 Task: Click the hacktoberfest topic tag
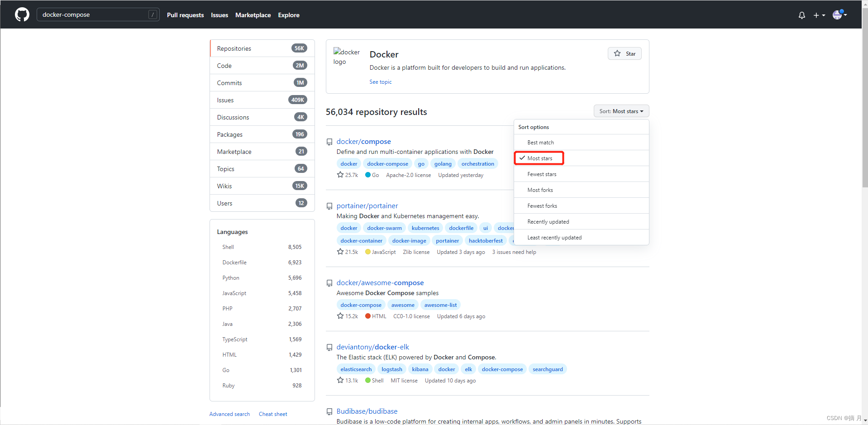486,241
